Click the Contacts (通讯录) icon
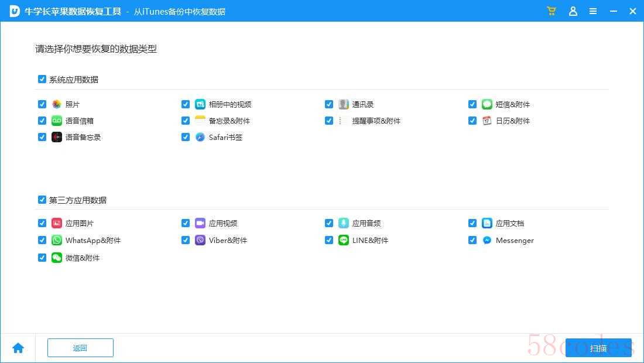The width and height of the screenshot is (644, 363). coord(343,104)
